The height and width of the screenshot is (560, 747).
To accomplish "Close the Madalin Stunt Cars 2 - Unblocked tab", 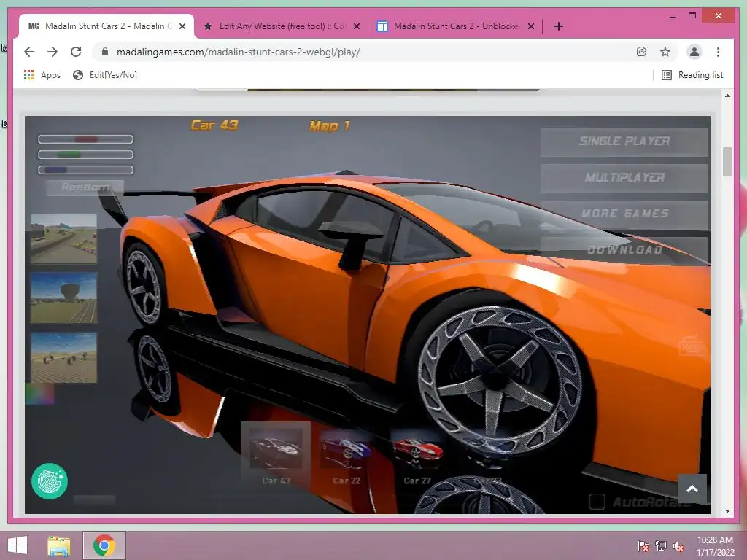I will coord(531,26).
